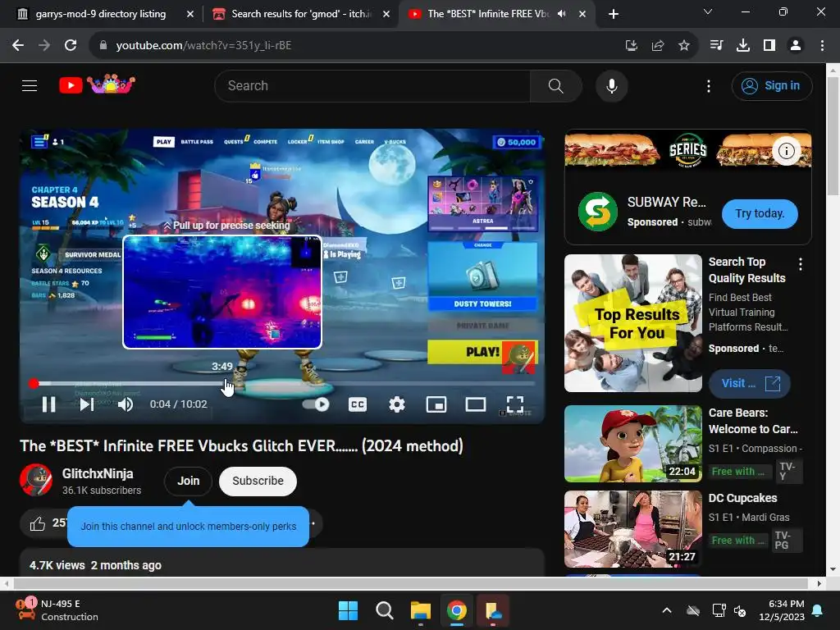Viewport: 840px width, 630px height.
Task: Open taskbar clock and date
Action: (782, 610)
